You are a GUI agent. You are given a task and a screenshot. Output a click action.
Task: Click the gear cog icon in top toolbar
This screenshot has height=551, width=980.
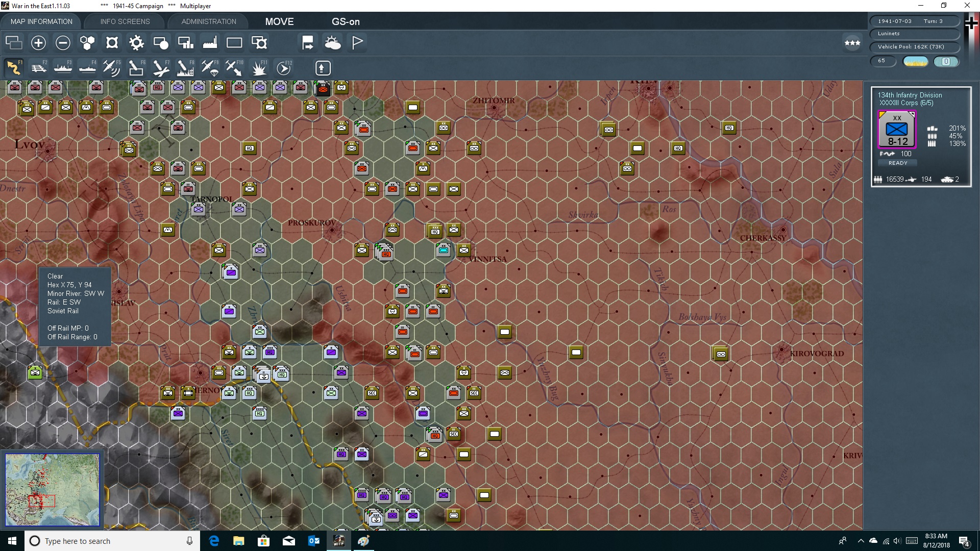coord(136,43)
